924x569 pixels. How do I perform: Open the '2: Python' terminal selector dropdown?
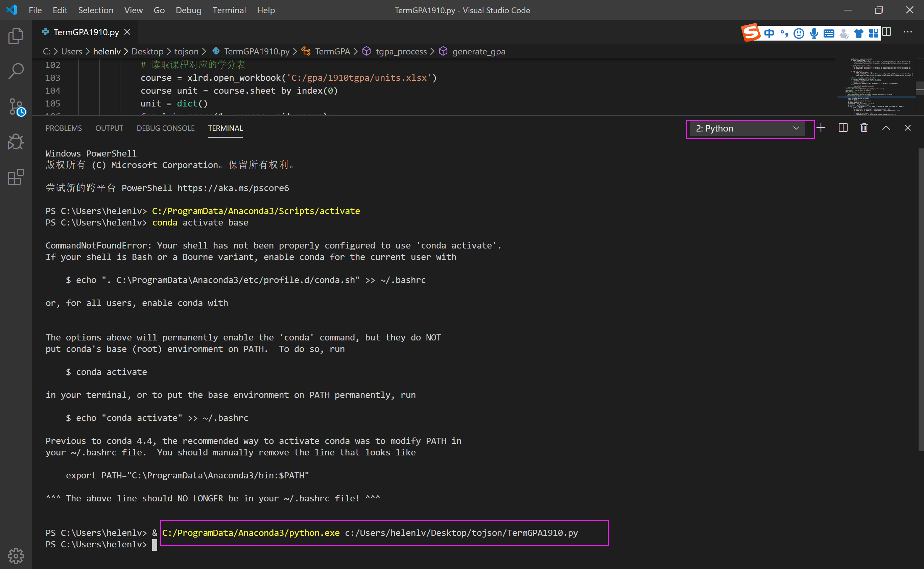pos(747,129)
